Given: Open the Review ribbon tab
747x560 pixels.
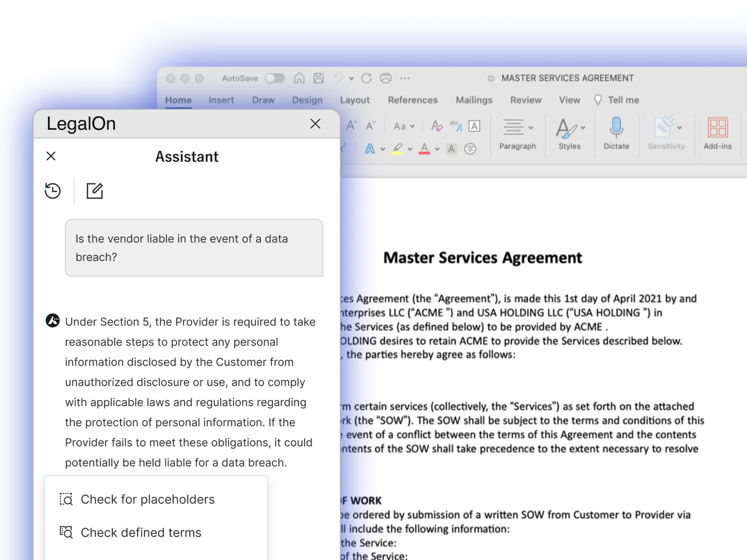Looking at the screenshot, I should 526,100.
